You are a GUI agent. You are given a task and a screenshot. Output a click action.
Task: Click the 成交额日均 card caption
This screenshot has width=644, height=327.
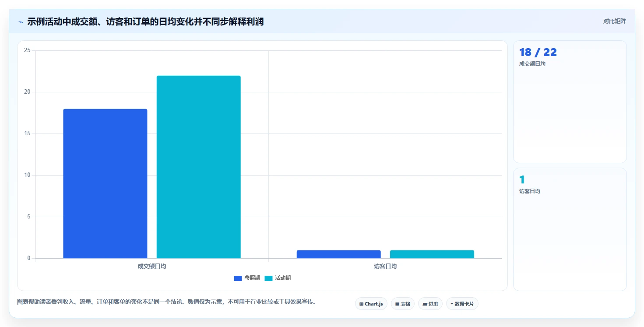532,64
